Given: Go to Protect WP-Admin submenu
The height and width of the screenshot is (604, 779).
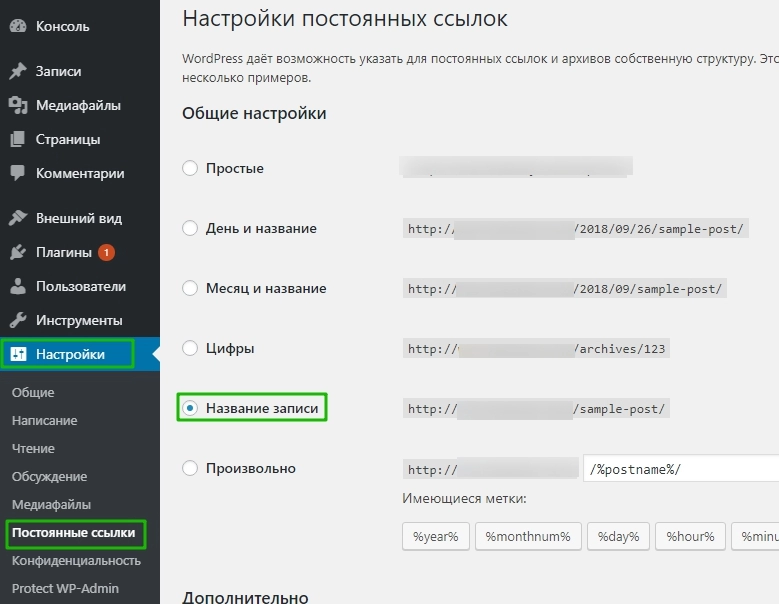Looking at the screenshot, I should [65, 589].
